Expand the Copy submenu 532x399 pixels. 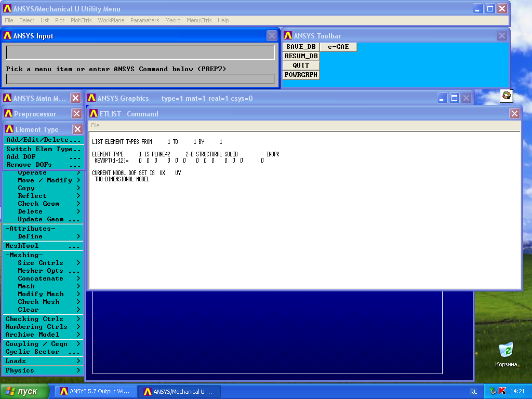pos(44,188)
